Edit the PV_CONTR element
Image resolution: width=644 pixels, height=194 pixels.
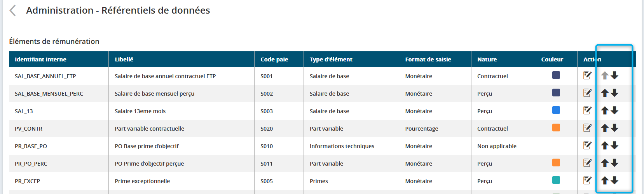(587, 128)
